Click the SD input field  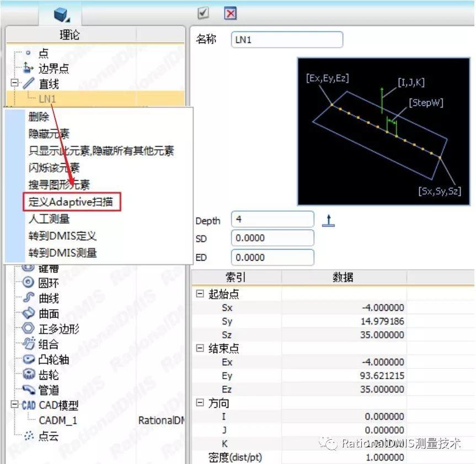coord(272,238)
